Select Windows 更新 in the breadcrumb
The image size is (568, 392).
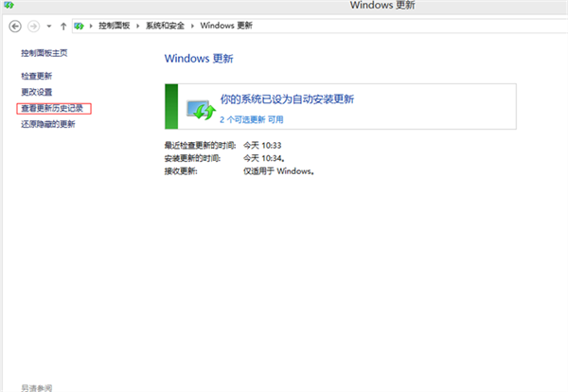tap(226, 26)
